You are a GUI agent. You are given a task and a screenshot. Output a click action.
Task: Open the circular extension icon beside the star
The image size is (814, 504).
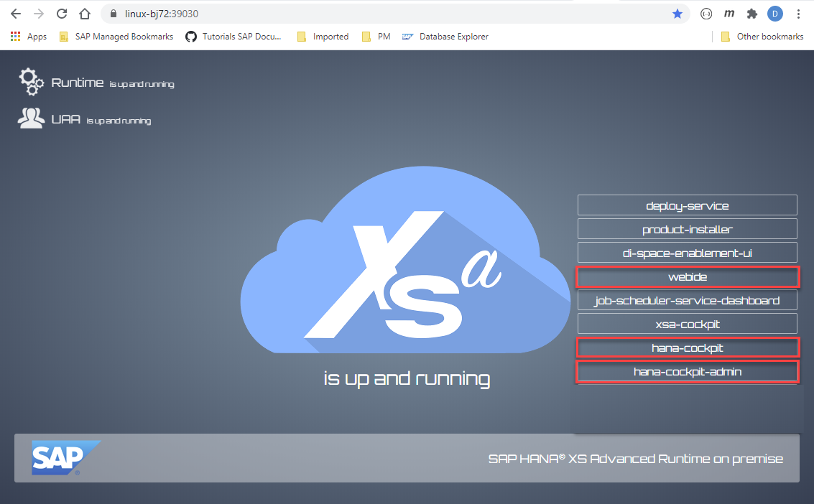point(706,14)
